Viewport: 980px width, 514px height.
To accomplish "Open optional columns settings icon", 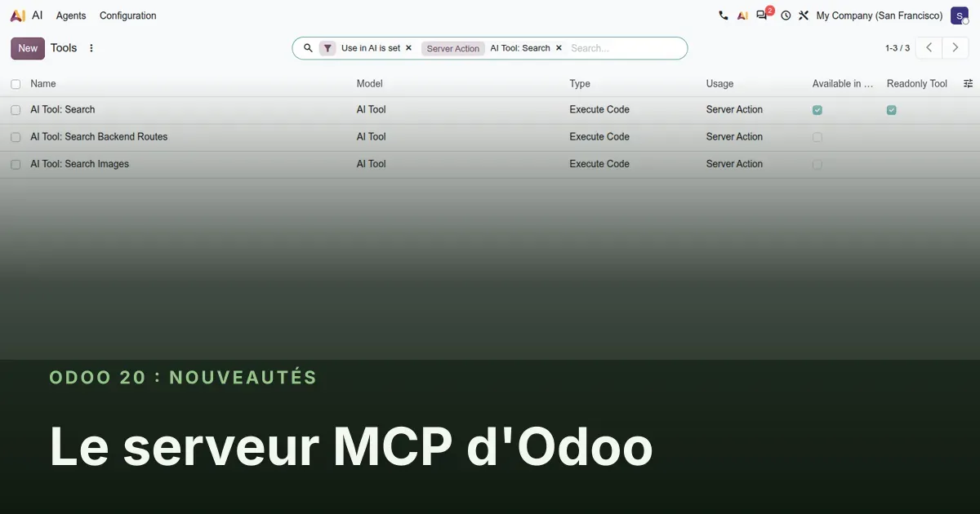I will click(x=969, y=83).
